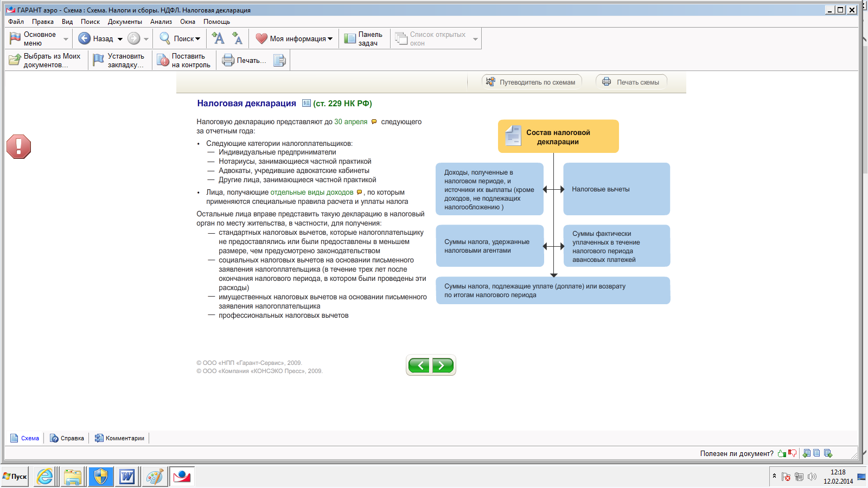Expand the Список открытых окон arrow
This screenshot has width=868, height=488.
pos(475,39)
